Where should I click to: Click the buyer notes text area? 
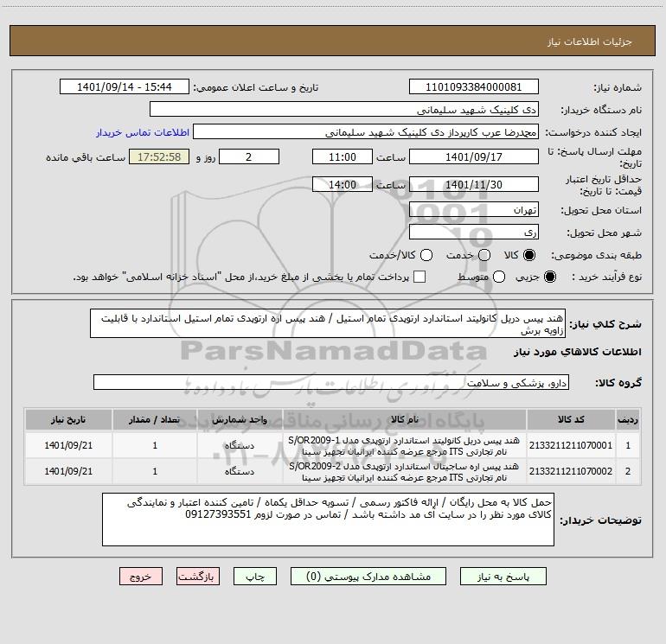tap(328, 520)
